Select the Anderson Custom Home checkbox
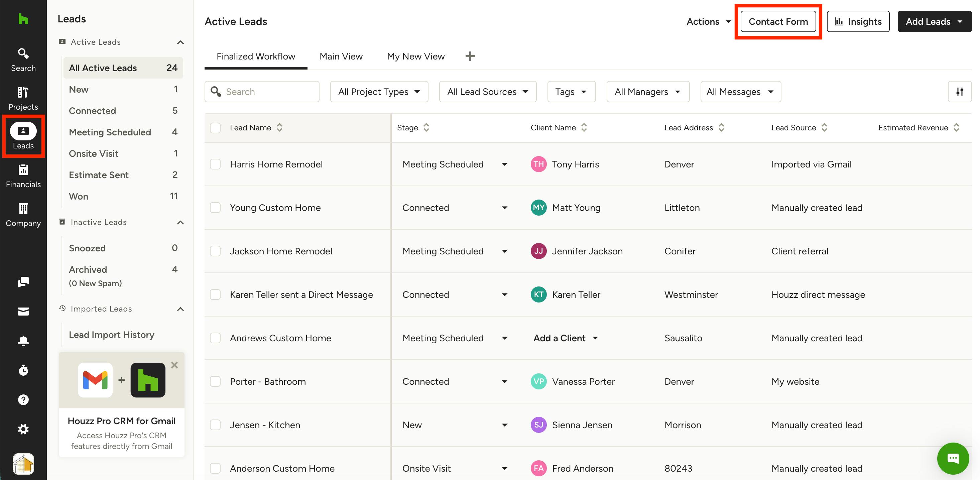Viewport: 980px width, 480px height. pyautogui.click(x=215, y=468)
